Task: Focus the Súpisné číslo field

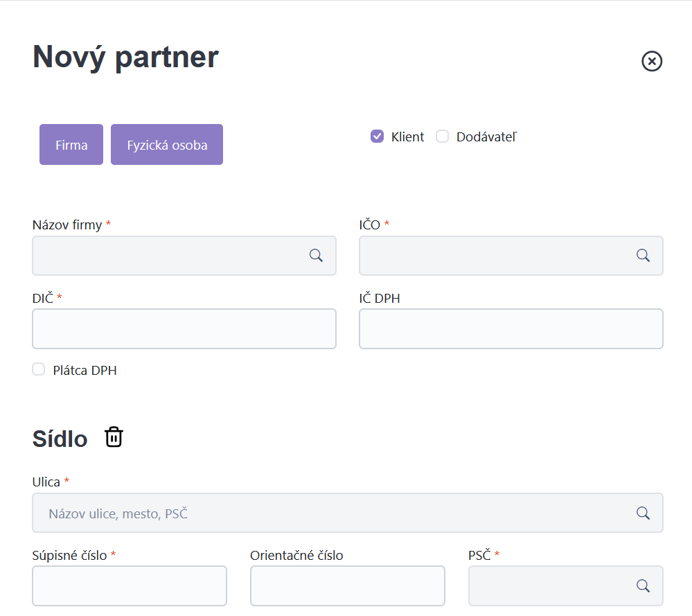Action: tap(130, 586)
